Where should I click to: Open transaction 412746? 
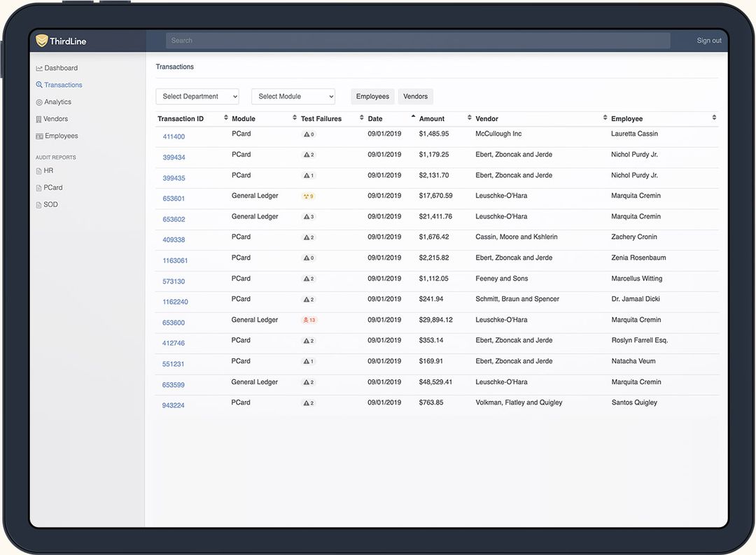pos(174,344)
